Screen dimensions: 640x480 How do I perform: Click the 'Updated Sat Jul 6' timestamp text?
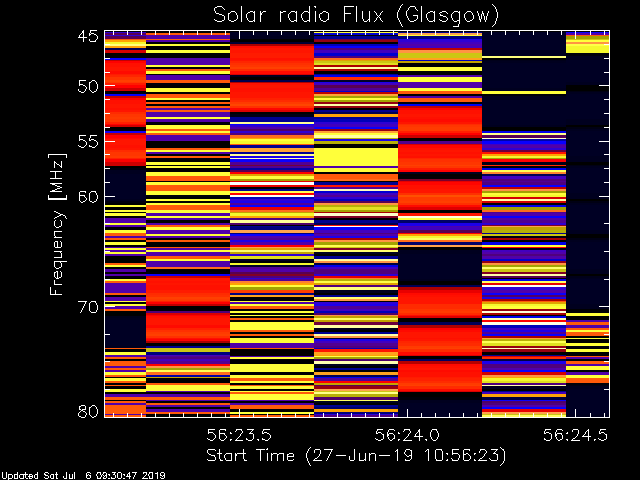pyautogui.click(x=83, y=476)
